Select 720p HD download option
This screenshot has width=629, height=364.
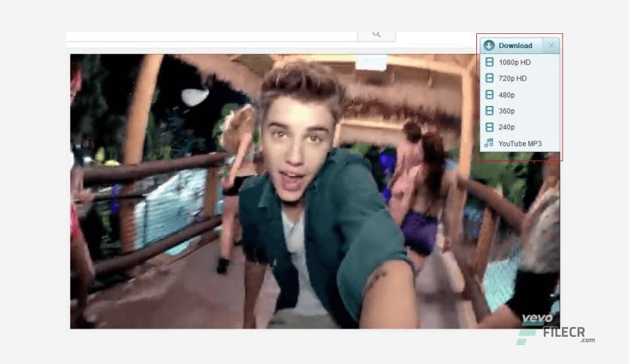520,78
